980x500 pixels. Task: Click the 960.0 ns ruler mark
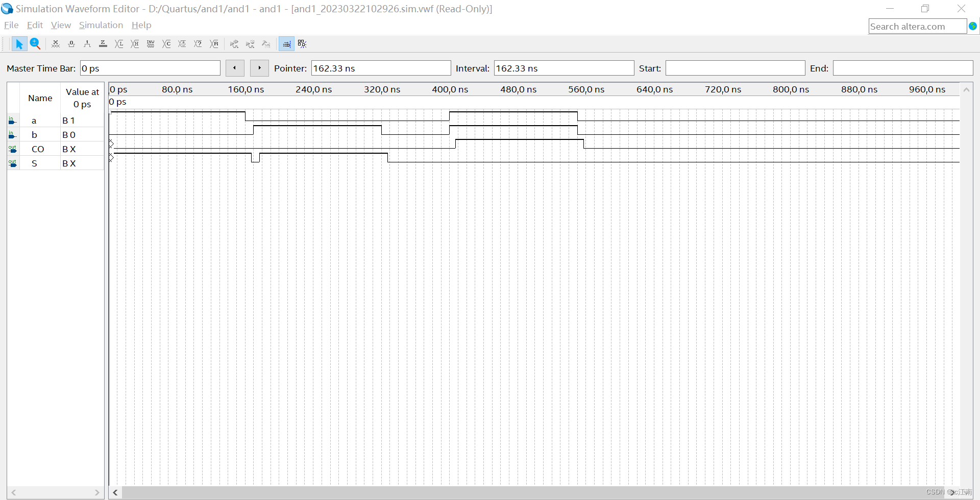click(x=927, y=89)
